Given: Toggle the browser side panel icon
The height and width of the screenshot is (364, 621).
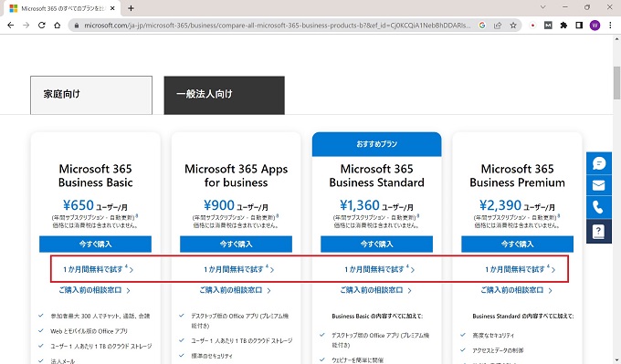Looking at the screenshot, I should [579, 26].
